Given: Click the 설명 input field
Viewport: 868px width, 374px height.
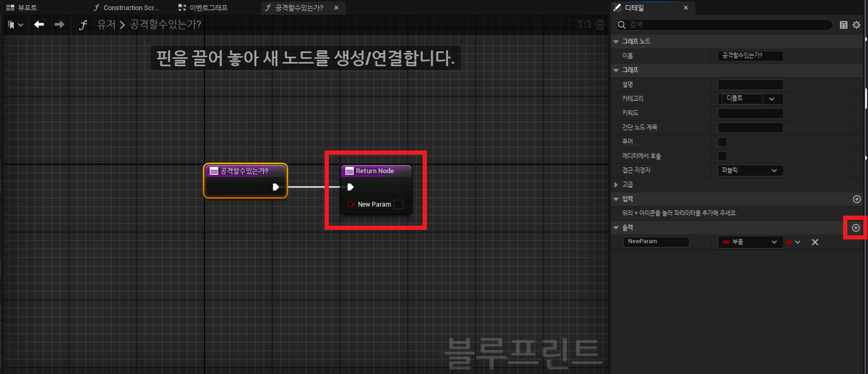Looking at the screenshot, I should [750, 85].
